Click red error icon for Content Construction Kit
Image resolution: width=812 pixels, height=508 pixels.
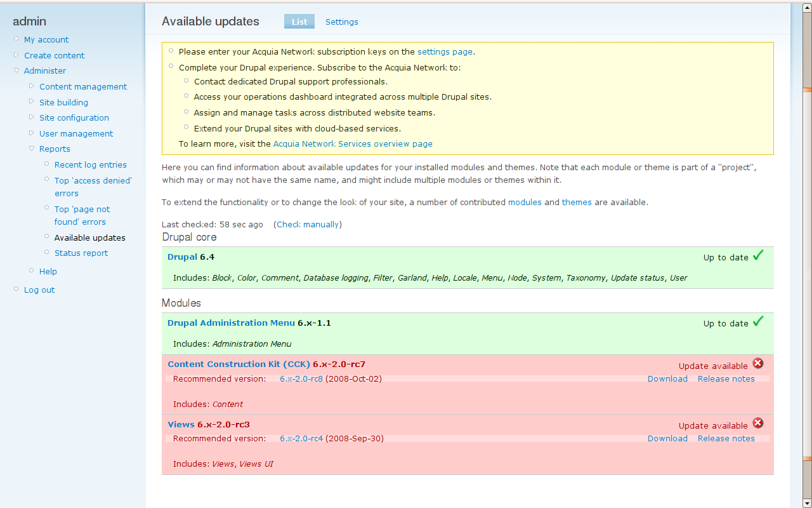click(758, 364)
